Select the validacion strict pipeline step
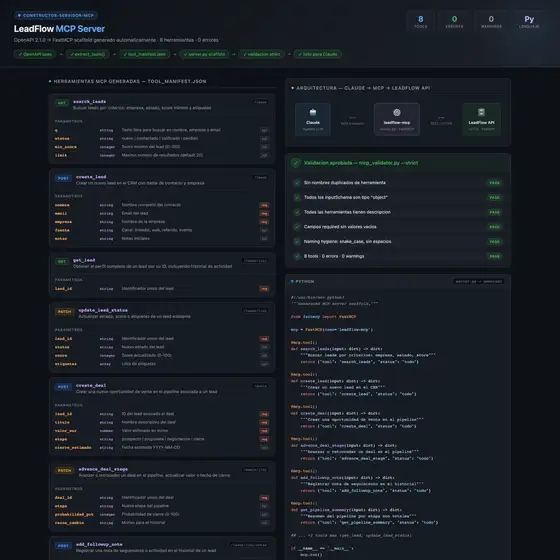Image resolution: width=560 pixels, height=560 pixels. pos(261,54)
